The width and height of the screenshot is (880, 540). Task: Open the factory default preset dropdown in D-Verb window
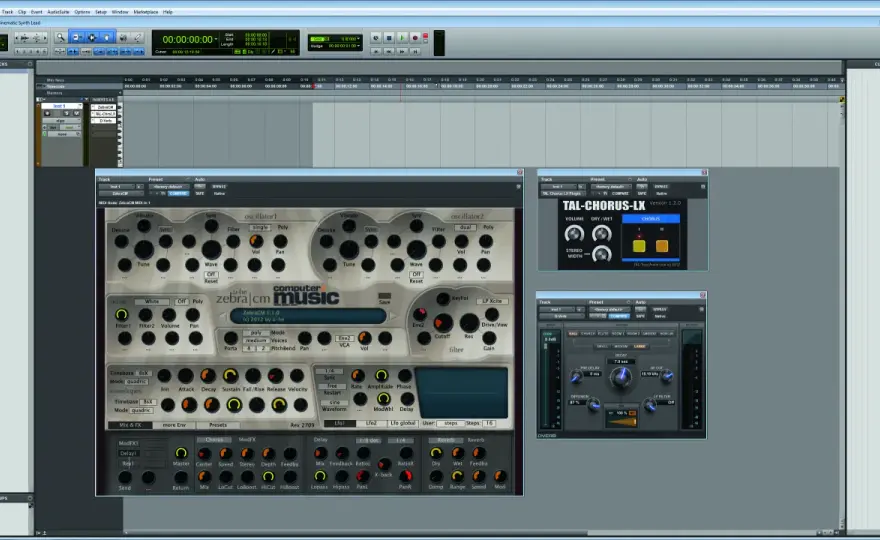[x=609, y=309]
